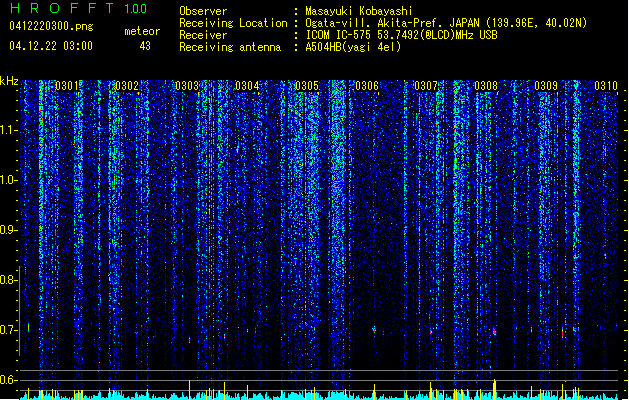Click the 0310 time marker

606,86
